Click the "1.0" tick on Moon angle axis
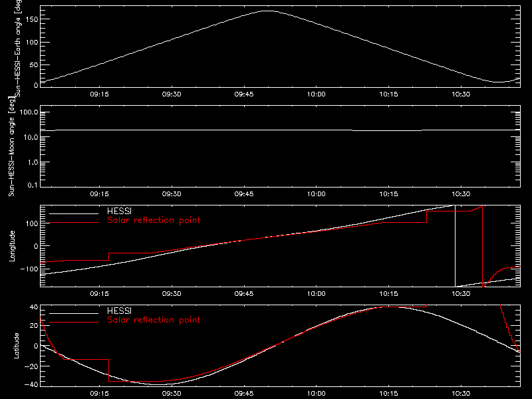This screenshot has height=399, width=532. (33, 162)
